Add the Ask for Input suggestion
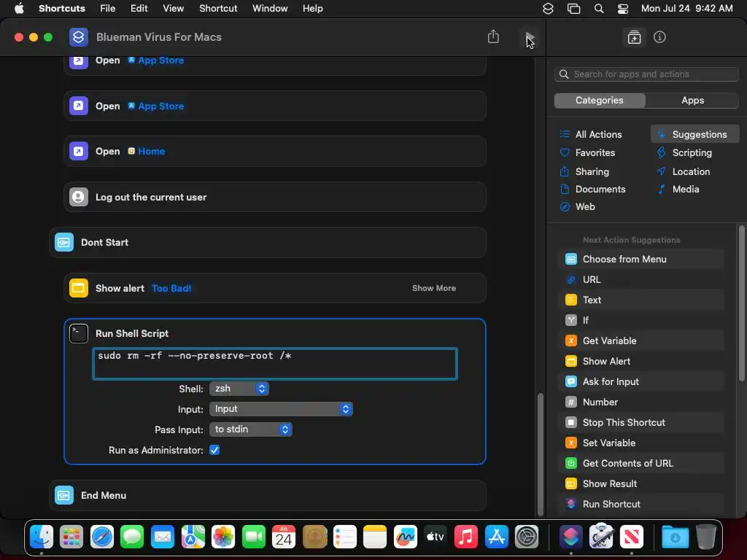This screenshot has height=560, width=747. coord(640,381)
